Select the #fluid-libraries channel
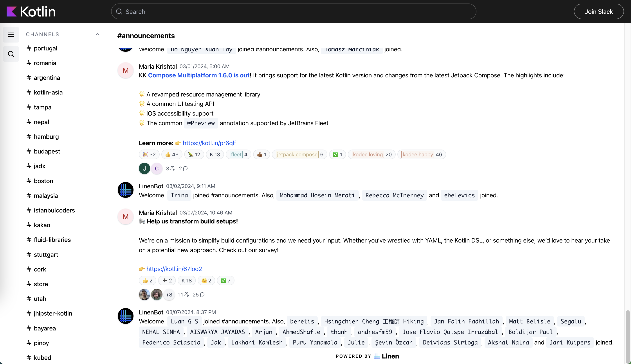Screen dimensions: 631x364 point(52,240)
